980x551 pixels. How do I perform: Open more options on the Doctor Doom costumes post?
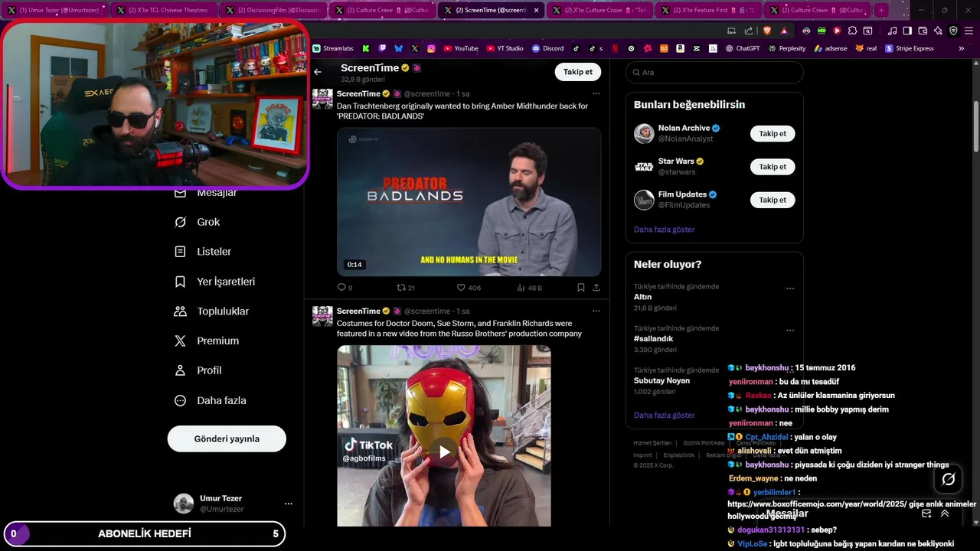[596, 311]
